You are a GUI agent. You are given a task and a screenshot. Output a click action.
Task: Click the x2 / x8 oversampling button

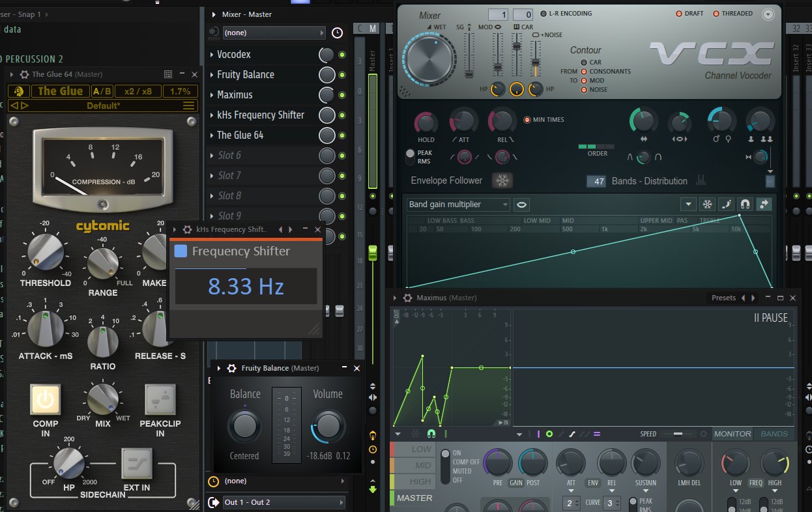tap(138, 91)
